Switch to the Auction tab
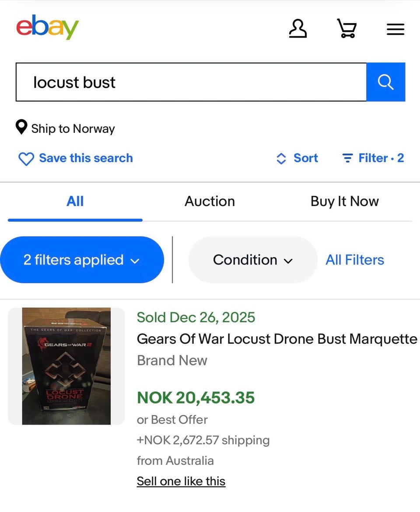Screen dimensions: 420x512 tap(210, 201)
